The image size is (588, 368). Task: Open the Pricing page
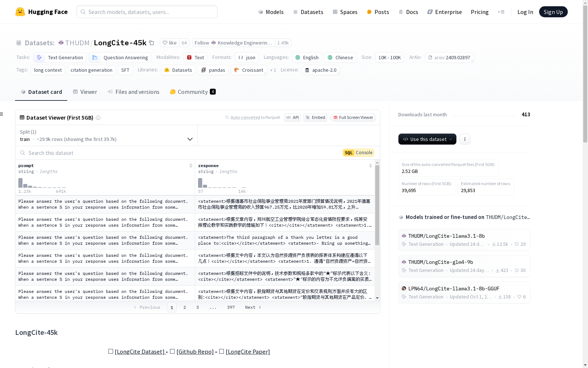tap(480, 12)
